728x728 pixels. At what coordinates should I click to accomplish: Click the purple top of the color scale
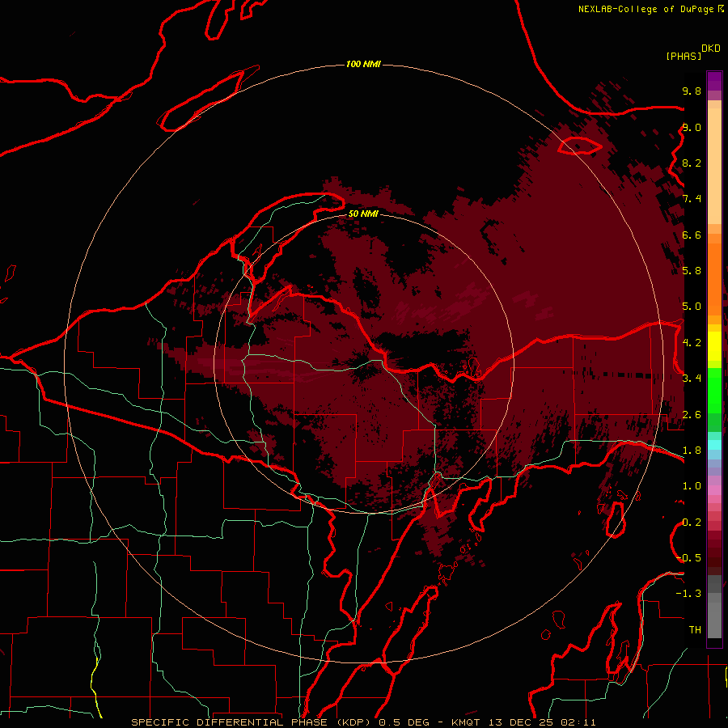click(714, 81)
